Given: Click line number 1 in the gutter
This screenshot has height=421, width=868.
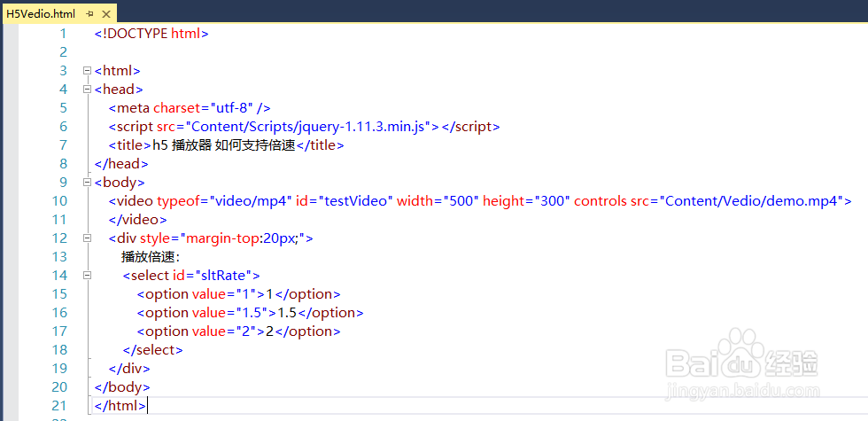Looking at the screenshot, I should [62, 34].
